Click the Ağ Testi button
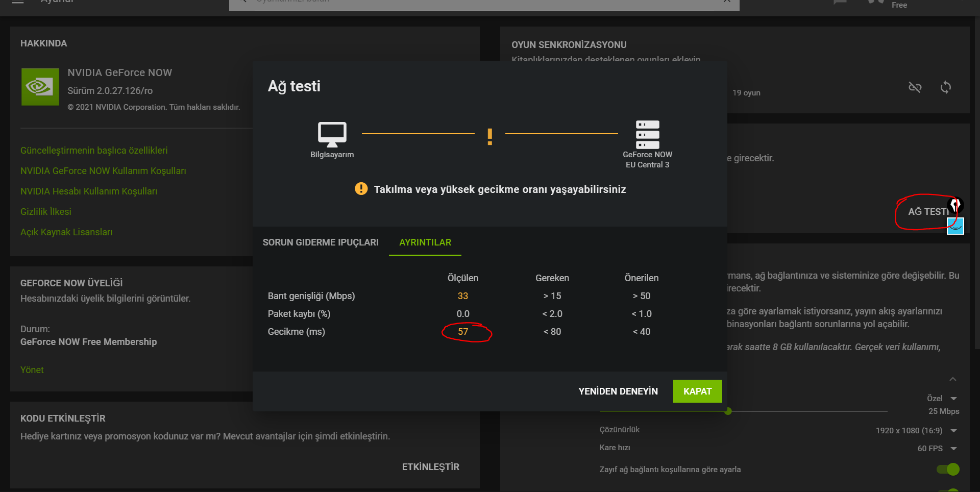This screenshot has width=980, height=492. coord(928,211)
